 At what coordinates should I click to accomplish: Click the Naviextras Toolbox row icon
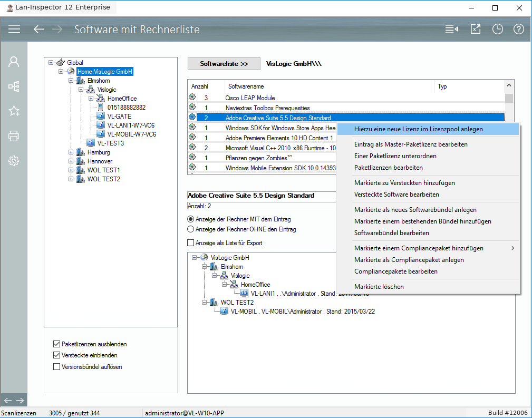pos(192,107)
